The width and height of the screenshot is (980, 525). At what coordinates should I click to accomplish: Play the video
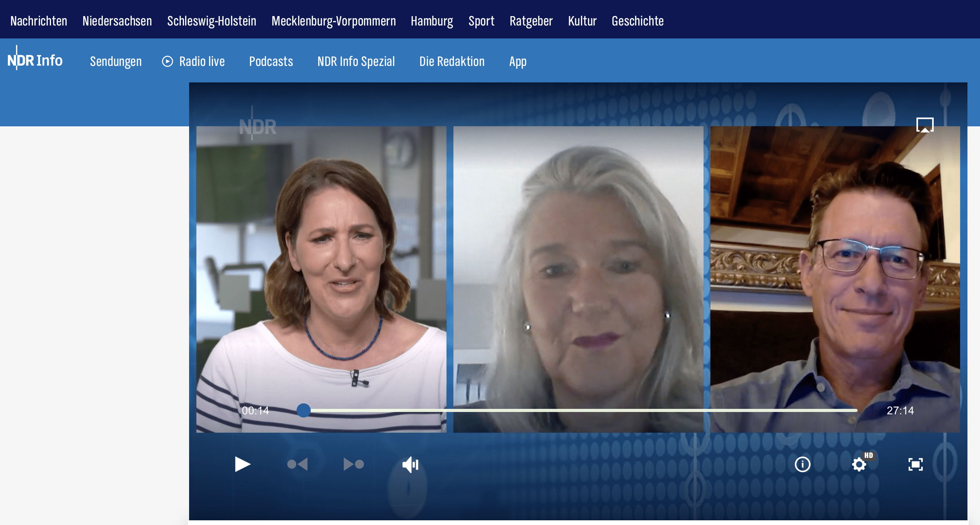coord(242,465)
